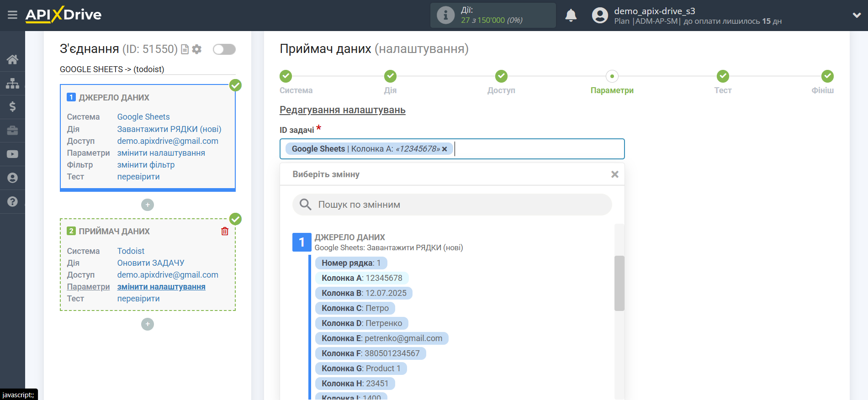
Task: Select the Колонка G: Product 1 variable
Action: tap(361, 368)
